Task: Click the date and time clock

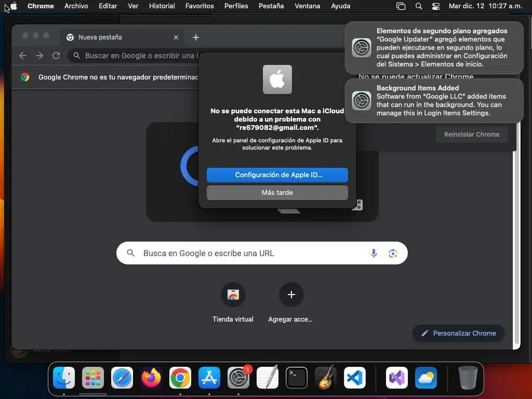Action: coord(485,6)
